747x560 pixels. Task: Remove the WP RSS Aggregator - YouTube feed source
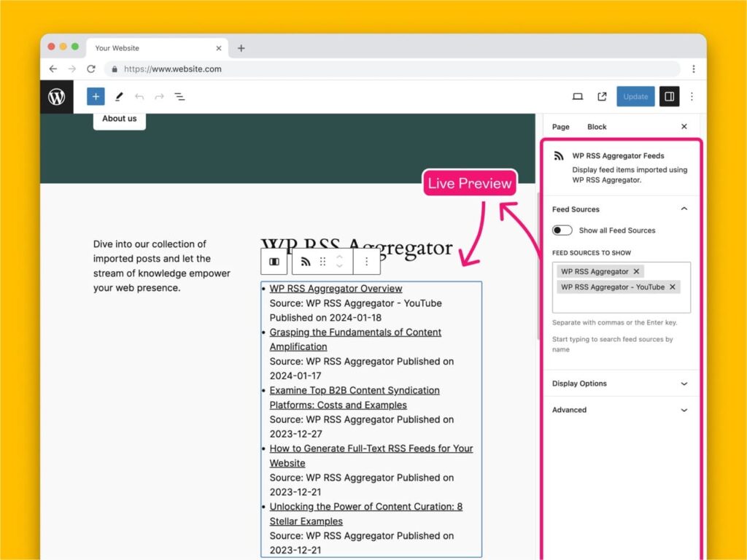673,287
